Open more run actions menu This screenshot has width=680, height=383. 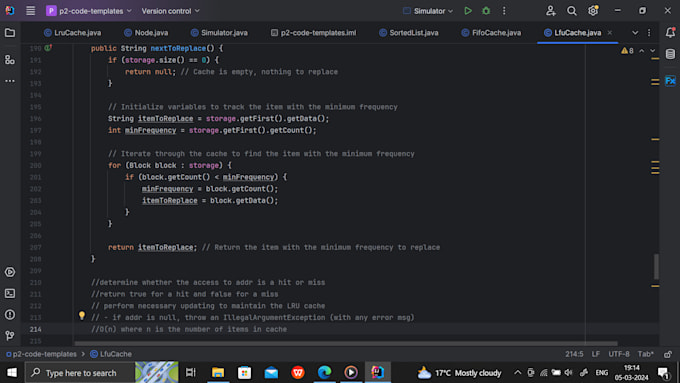pyautogui.click(x=504, y=11)
